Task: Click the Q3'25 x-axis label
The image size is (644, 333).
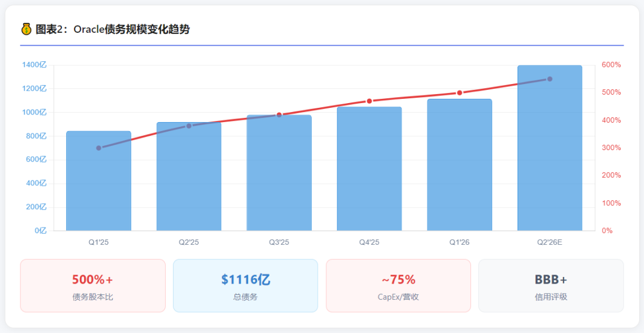Action: click(x=279, y=242)
